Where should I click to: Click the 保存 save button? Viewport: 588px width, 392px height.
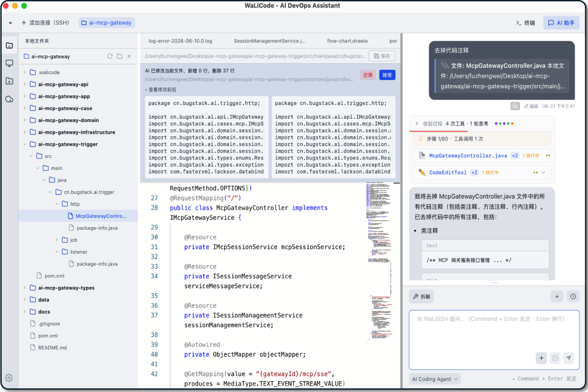(x=382, y=56)
